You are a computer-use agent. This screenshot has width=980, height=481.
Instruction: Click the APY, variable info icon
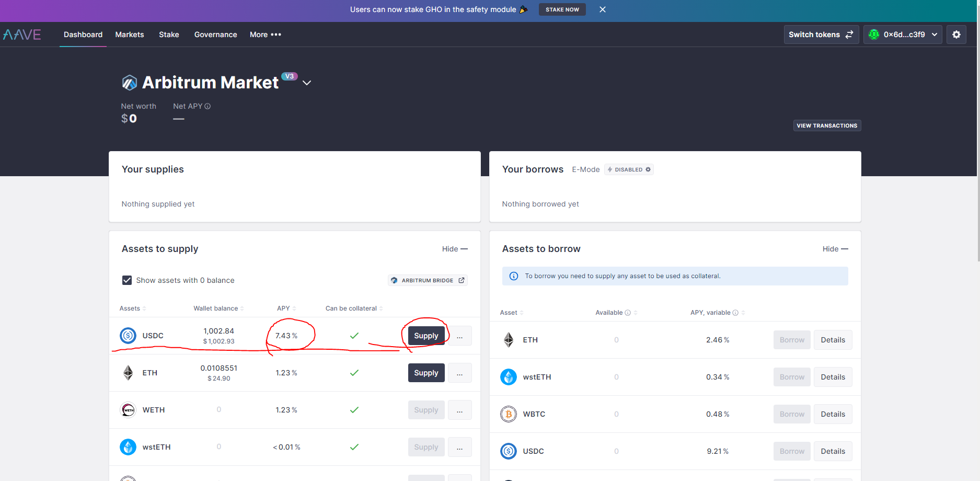pyautogui.click(x=735, y=313)
